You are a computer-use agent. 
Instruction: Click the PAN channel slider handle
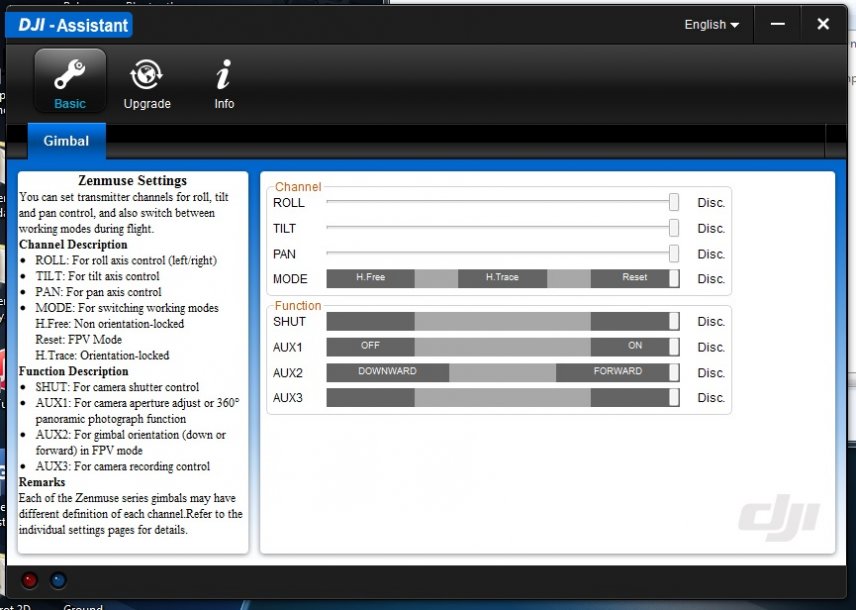point(674,253)
